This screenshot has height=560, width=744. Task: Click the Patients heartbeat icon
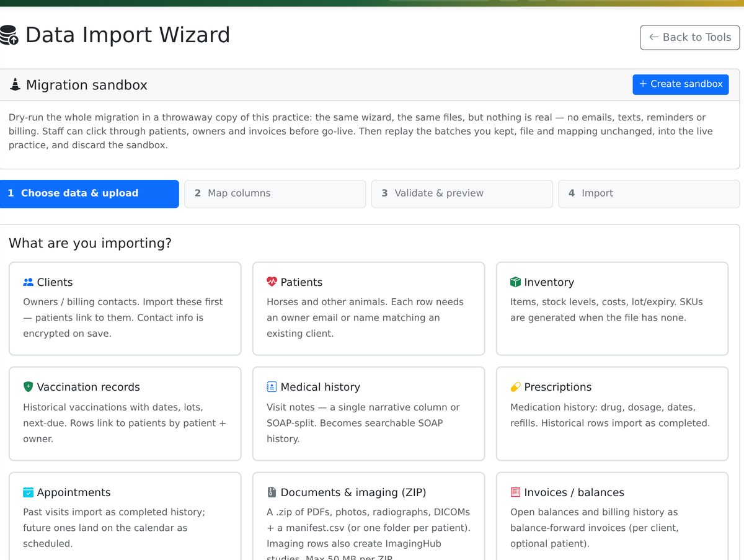click(x=272, y=282)
